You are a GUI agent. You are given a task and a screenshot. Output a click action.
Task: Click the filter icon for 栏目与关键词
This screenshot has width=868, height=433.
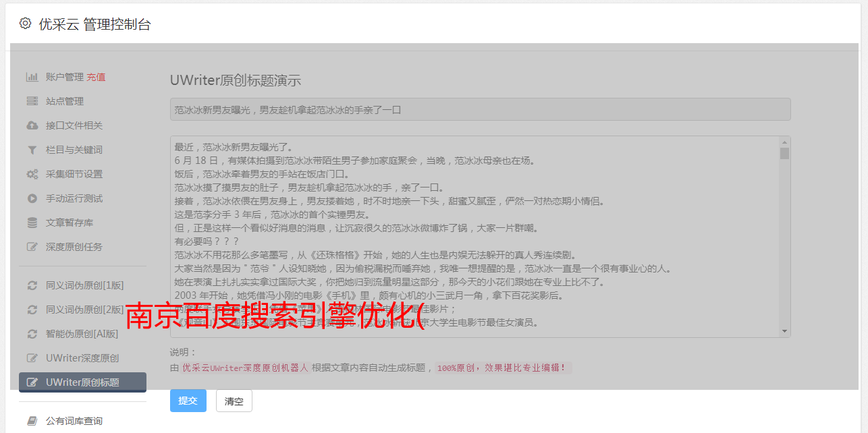tap(32, 150)
